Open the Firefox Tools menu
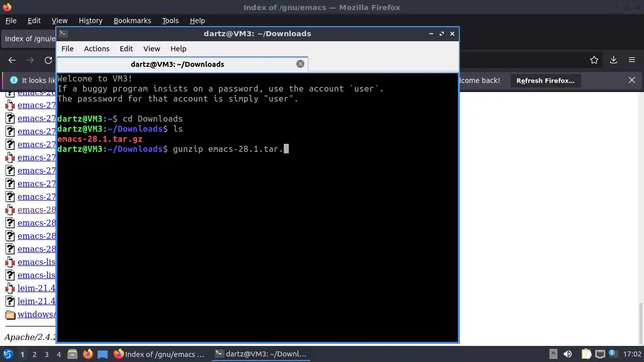The width and height of the screenshot is (644, 362). click(x=170, y=21)
